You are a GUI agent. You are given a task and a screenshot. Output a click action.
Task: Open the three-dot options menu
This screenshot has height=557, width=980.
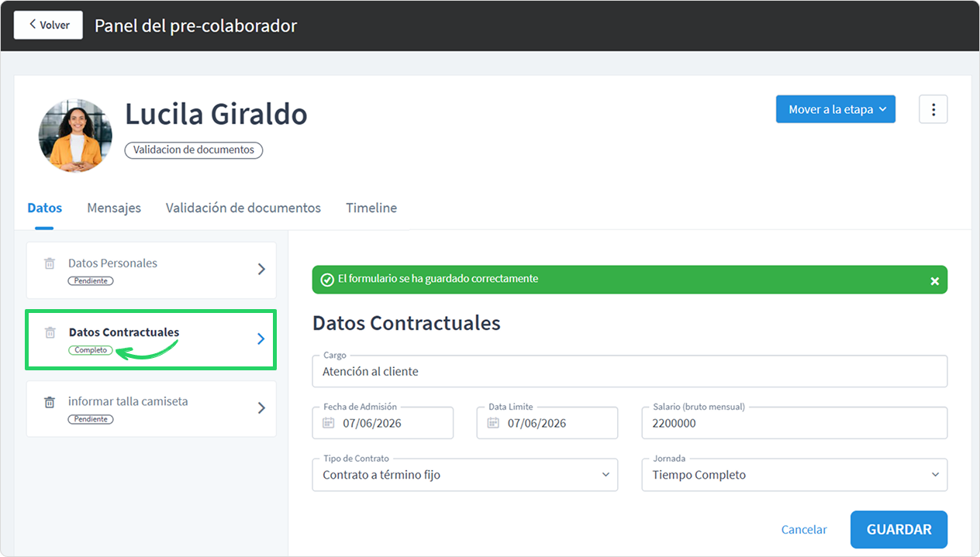click(x=933, y=109)
